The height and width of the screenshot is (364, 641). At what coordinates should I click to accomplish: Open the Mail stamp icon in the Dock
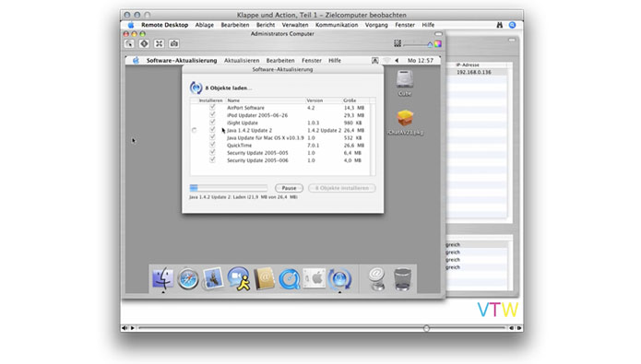213,278
